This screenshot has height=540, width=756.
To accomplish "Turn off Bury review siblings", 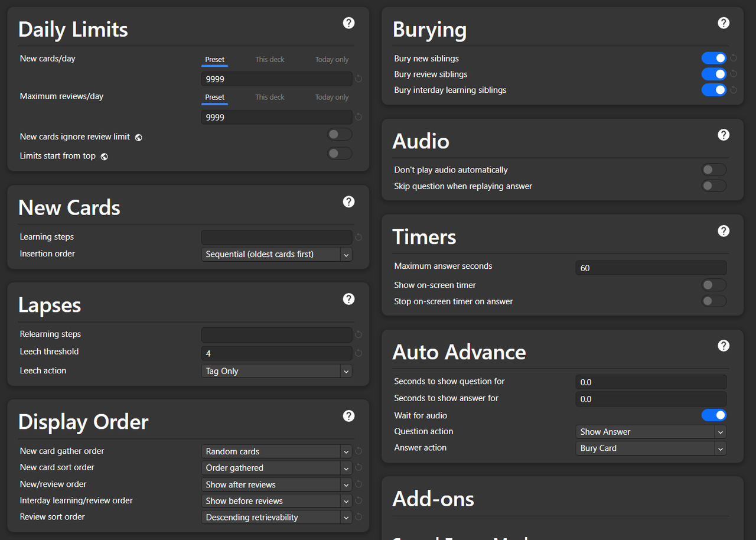I will pyautogui.click(x=714, y=74).
